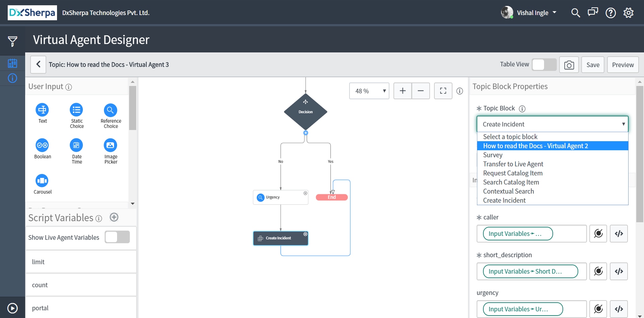644x318 pixels.
Task: Select the Reference Choice input icon
Action: (x=110, y=110)
